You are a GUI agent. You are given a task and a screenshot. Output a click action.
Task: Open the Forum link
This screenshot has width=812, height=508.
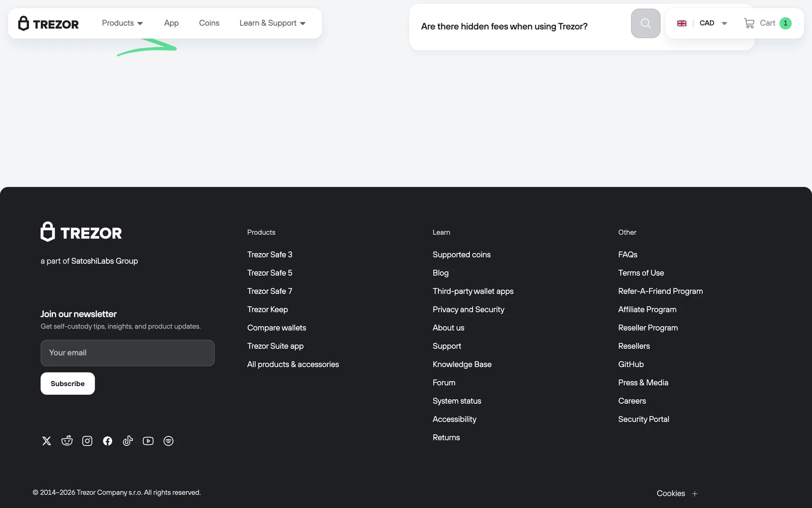click(444, 383)
